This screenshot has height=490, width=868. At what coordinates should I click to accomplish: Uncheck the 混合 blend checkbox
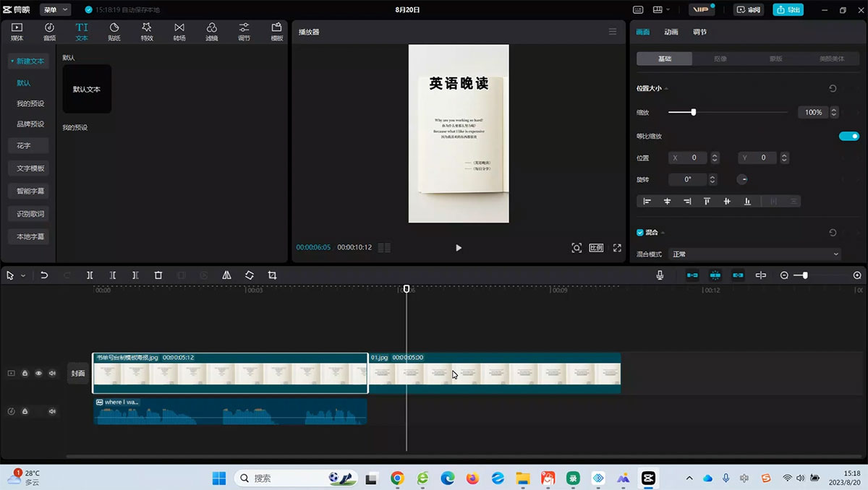(x=640, y=233)
